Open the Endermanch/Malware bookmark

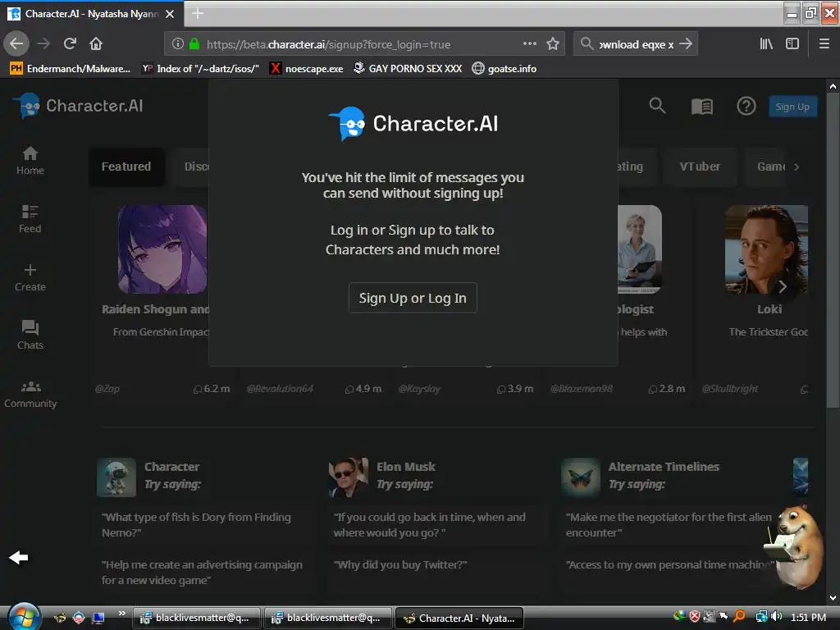(70, 69)
